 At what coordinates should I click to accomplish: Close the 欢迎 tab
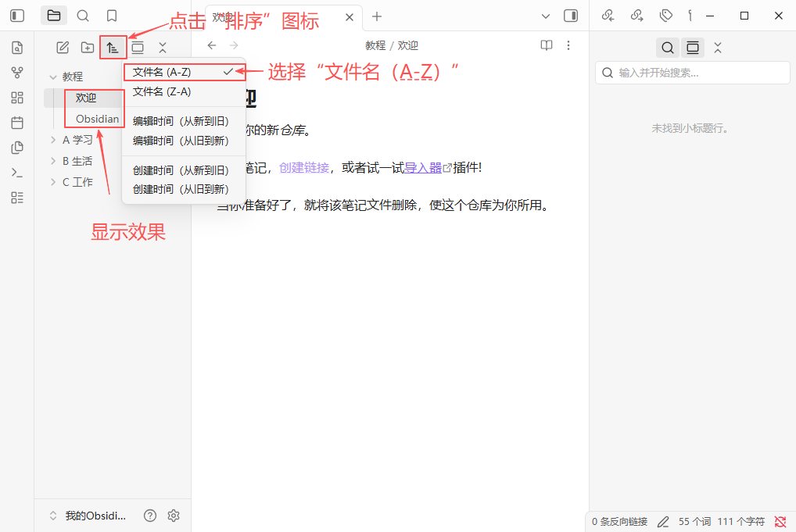click(x=350, y=17)
